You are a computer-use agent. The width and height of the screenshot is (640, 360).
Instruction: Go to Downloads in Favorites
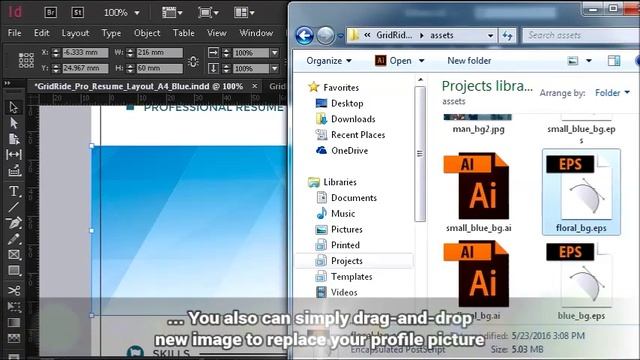click(353, 119)
